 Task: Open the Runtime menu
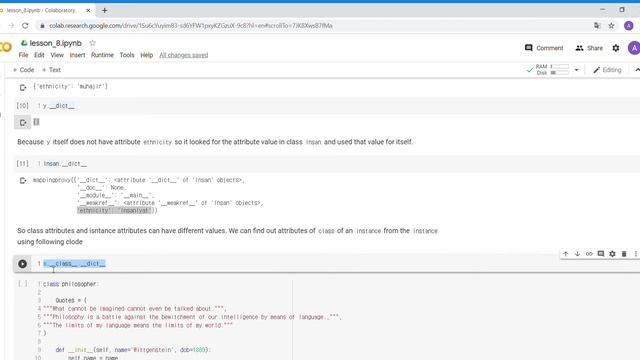click(102, 55)
